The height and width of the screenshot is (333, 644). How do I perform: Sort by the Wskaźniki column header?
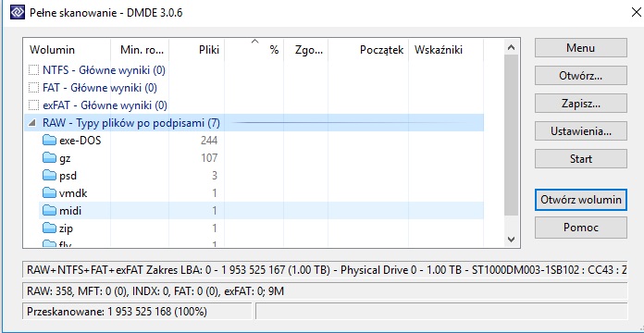pyautogui.click(x=446, y=50)
